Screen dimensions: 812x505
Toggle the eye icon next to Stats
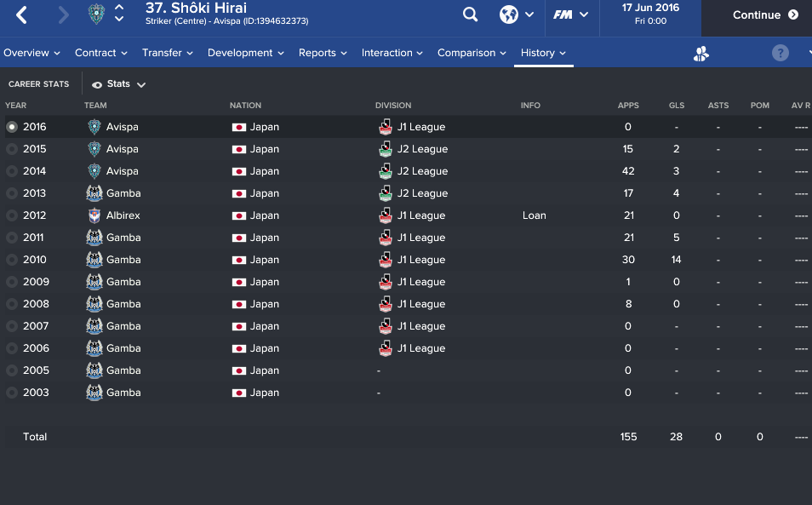point(95,83)
